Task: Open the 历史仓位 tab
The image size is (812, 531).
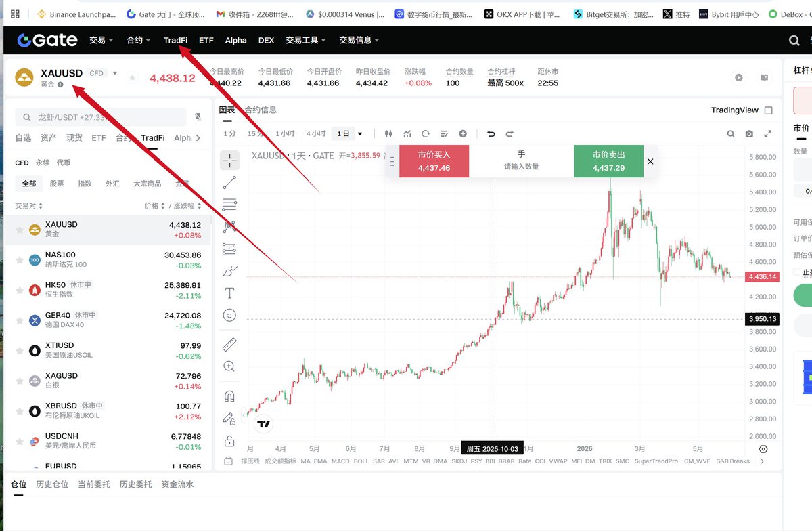Action: (x=52, y=484)
